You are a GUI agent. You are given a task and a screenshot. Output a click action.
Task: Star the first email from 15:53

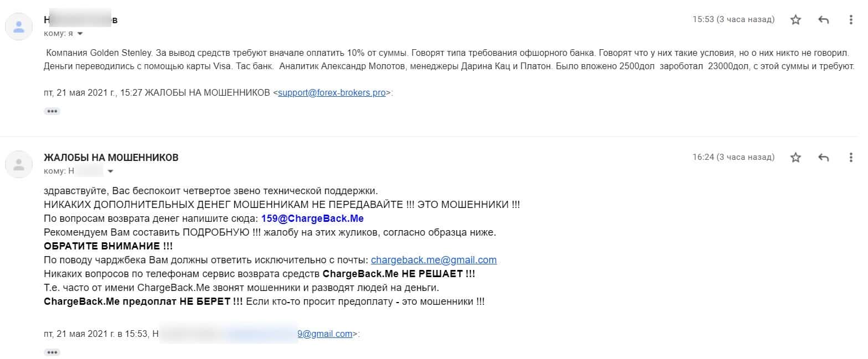coord(795,20)
